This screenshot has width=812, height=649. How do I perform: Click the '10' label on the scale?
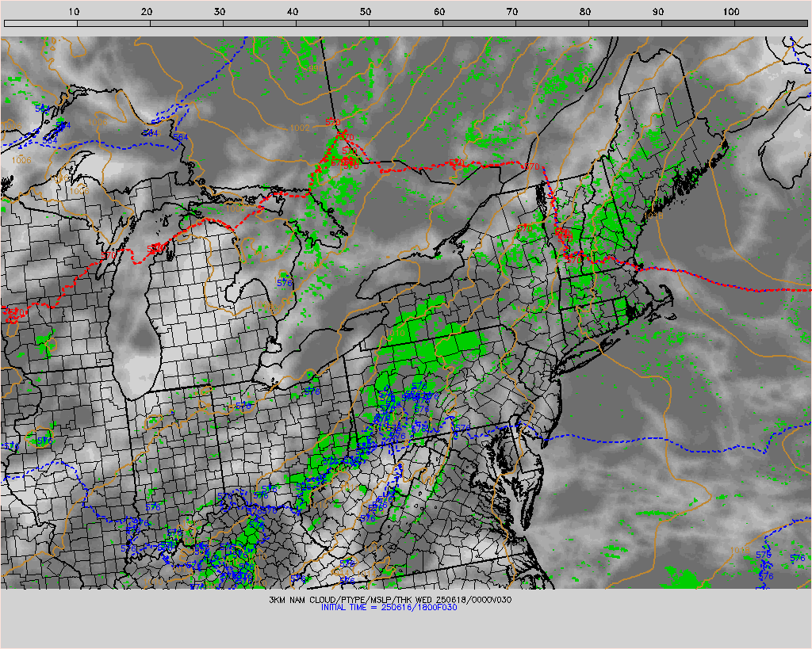click(x=74, y=11)
